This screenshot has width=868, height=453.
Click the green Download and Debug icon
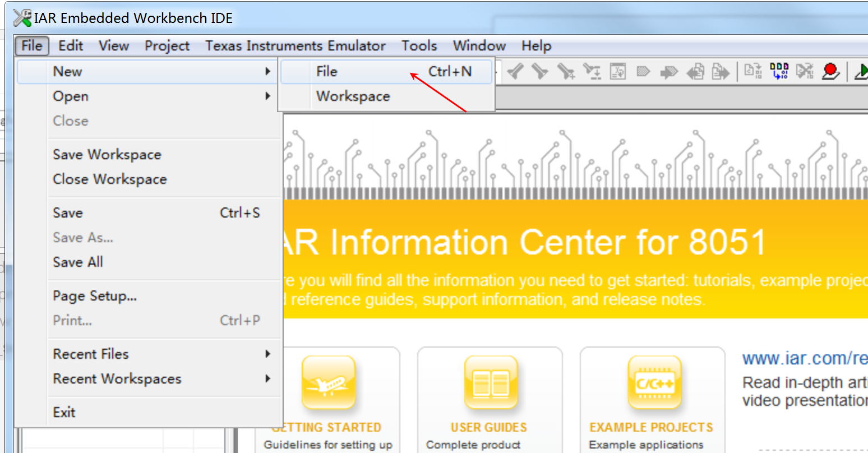861,71
